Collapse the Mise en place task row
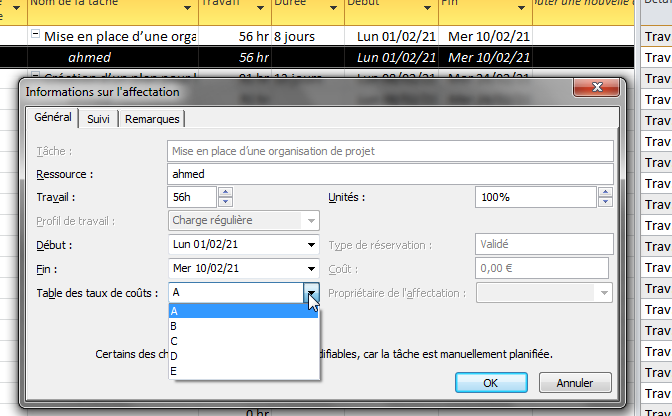 (35, 35)
